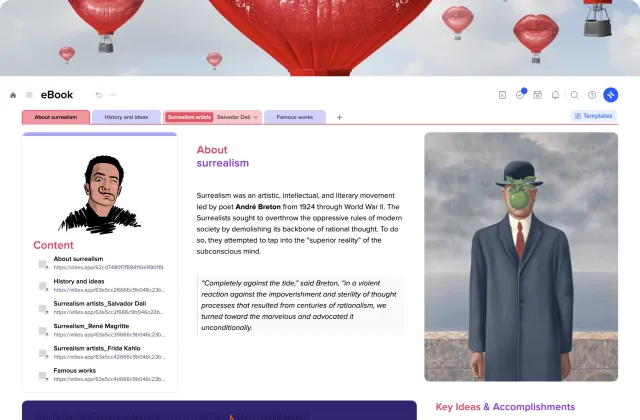
Task: Switch to History and ideas tab
Action: 126,117
